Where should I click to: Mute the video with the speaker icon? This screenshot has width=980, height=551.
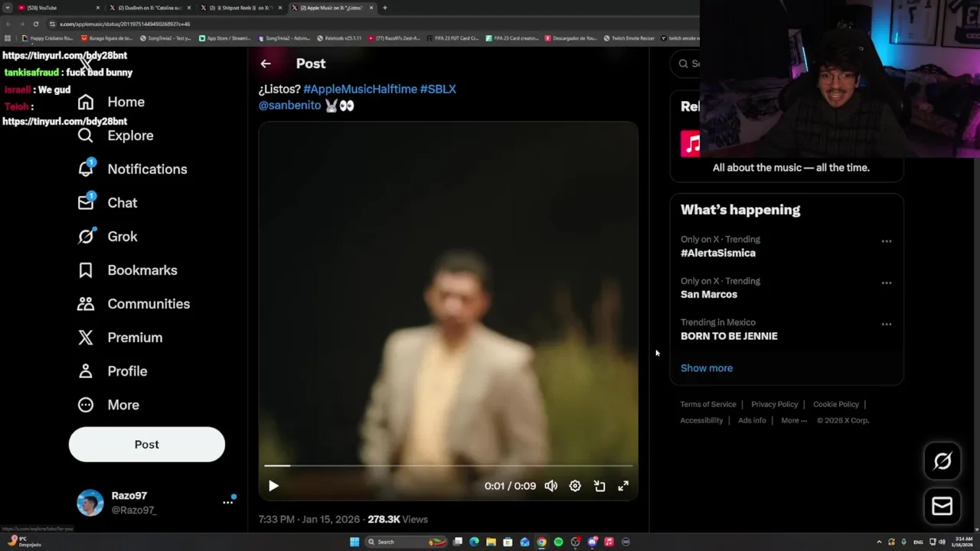click(x=550, y=486)
